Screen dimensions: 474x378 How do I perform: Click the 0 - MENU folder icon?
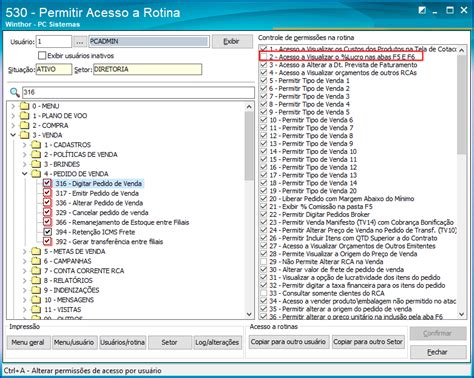[24, 106]
